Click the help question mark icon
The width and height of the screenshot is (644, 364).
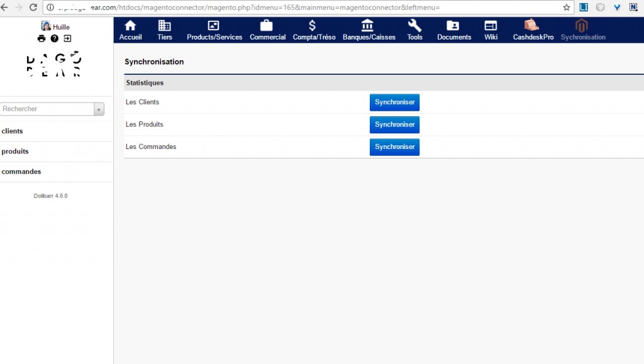tap(54, 38)
